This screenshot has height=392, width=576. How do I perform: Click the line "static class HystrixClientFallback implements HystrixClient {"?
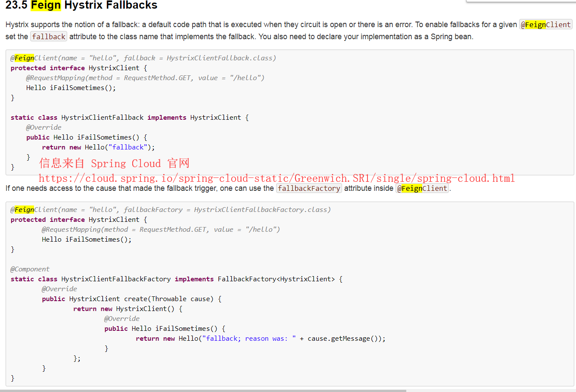(130, 118)
